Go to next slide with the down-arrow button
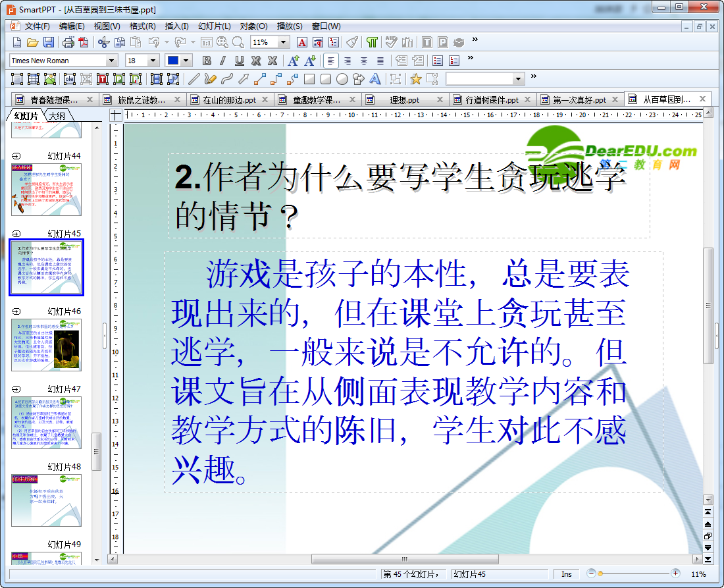This screenshot has height=588, width=724. (708, 548)
